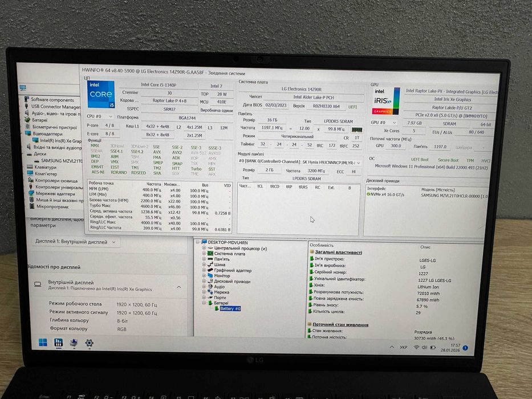Show hidden tray icons chevron
This screenshot has height=399, width=532.
(x=392, y=347)
